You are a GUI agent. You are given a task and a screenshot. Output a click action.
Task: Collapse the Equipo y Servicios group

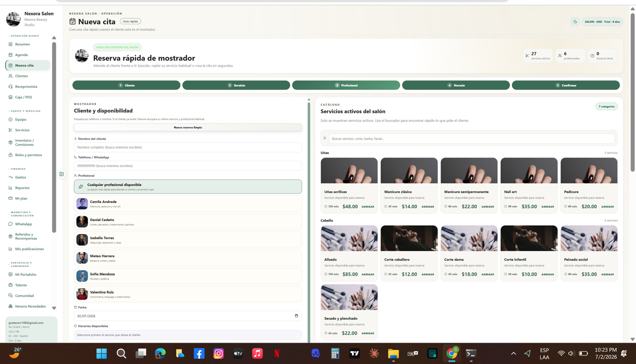[x=25, y=111]
